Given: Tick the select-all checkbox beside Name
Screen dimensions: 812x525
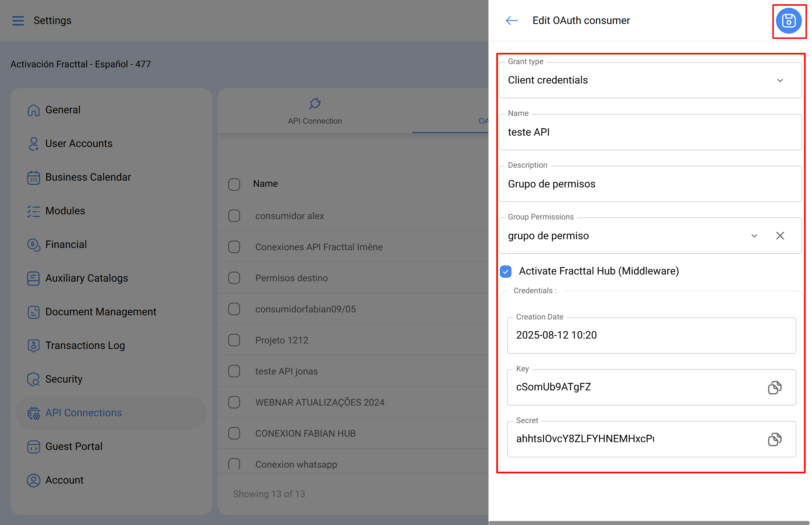Looking at the screenshot, I should click(234, 184).
